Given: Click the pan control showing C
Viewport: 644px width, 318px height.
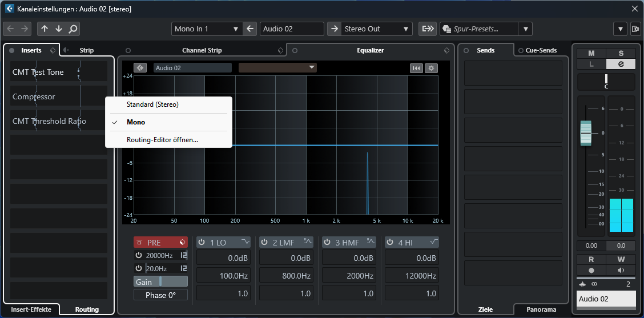Looking at the screenshot, I should [x=606, y=82].
